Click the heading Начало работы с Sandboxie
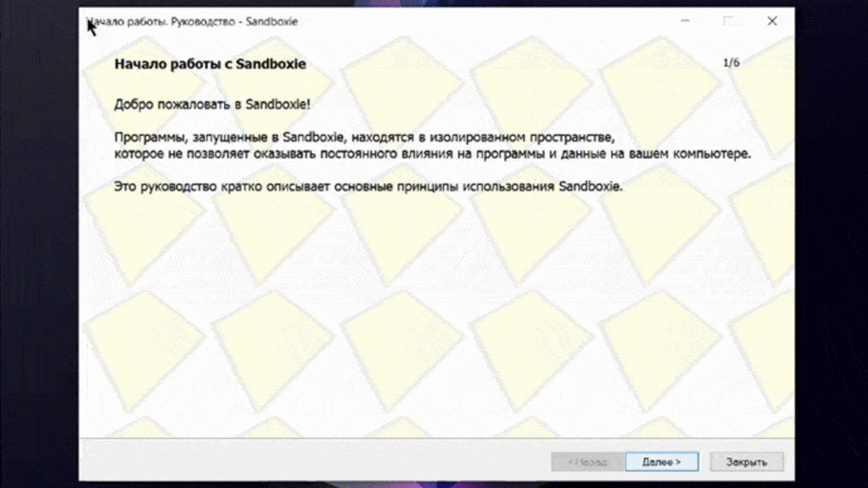The width and height of the screenshot is (868, 488). [210, 64]
